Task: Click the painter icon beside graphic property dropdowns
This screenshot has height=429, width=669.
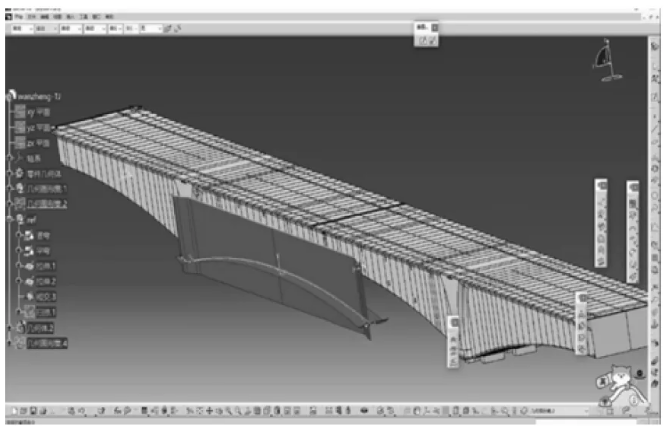Action: point(167,29)
